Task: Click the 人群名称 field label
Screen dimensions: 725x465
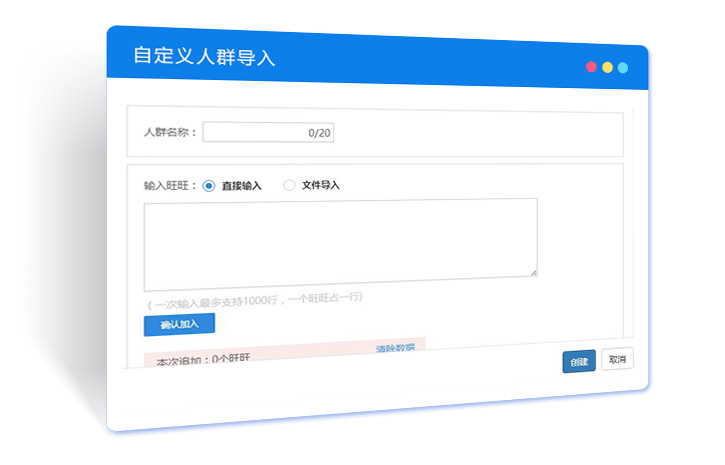Action: tap(171, 132)
